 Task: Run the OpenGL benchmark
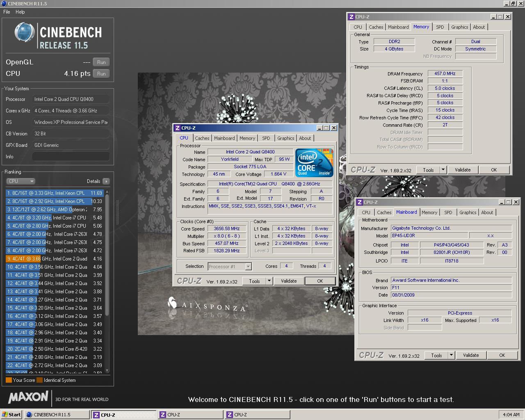101,62
